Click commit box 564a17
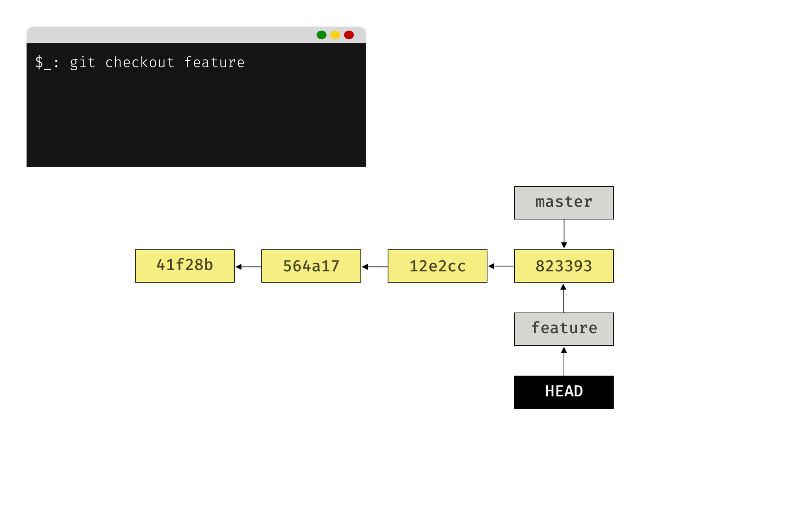This screenshot has width=798, height=532. pyautogui.click(x=311, y=266)
